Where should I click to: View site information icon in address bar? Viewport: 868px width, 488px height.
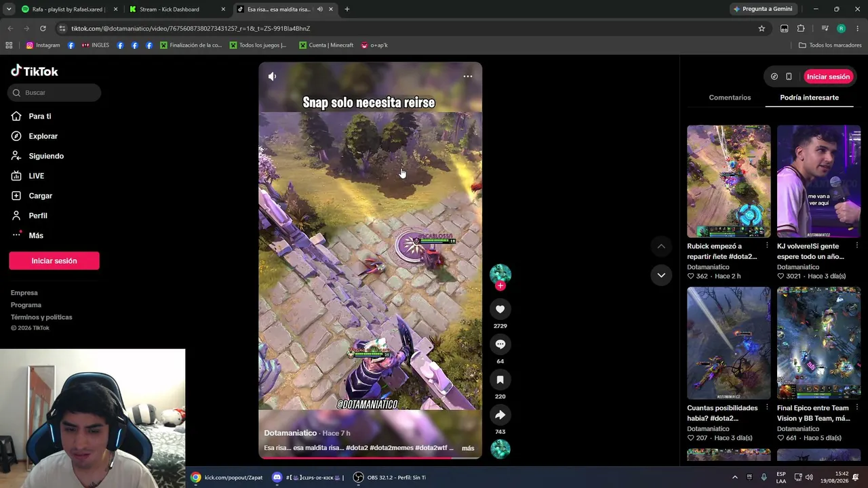62,28
